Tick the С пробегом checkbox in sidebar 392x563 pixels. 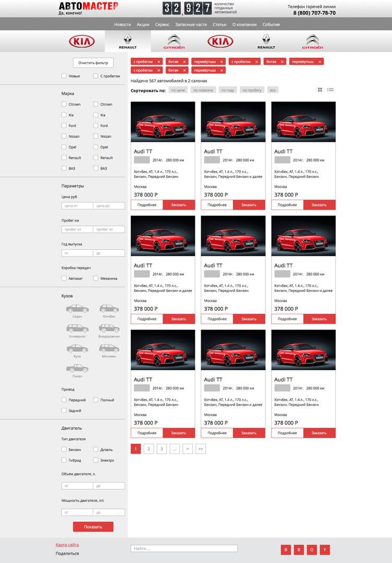pos(95,76)
